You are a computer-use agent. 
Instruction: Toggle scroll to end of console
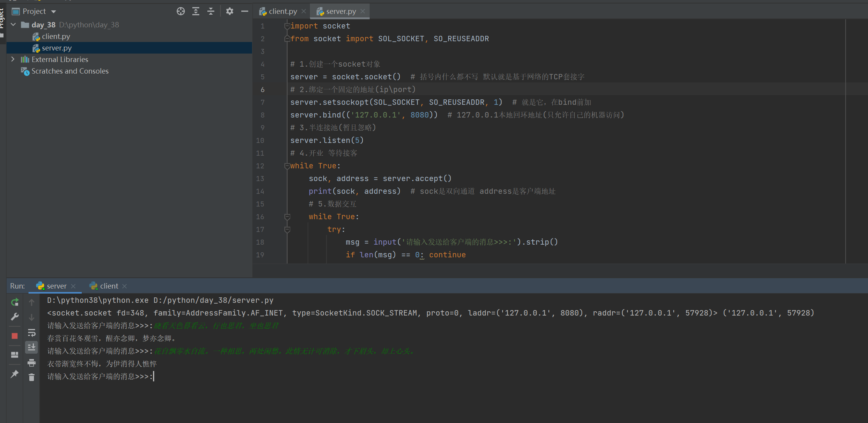[32, 347]
